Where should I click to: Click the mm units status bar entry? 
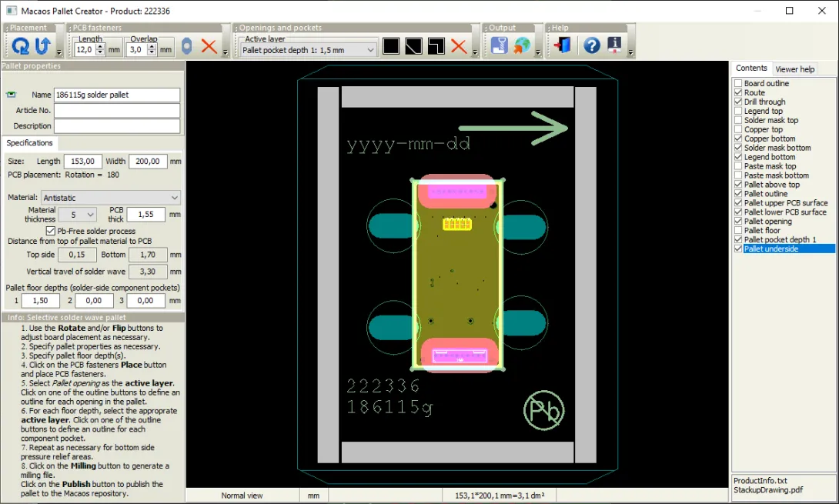(313, 496)
